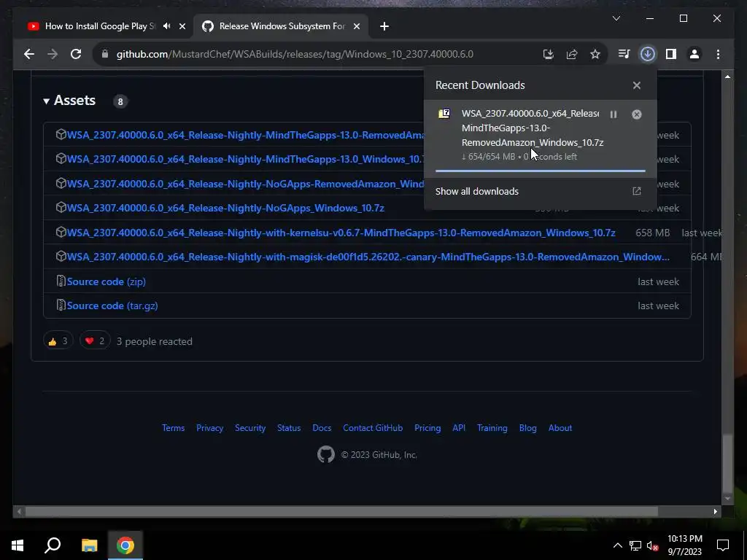The height and width of the screenshot is (560, 747).
Task: Open the Windows notification center
Action: pyautogui.click(x=723, y=545)
